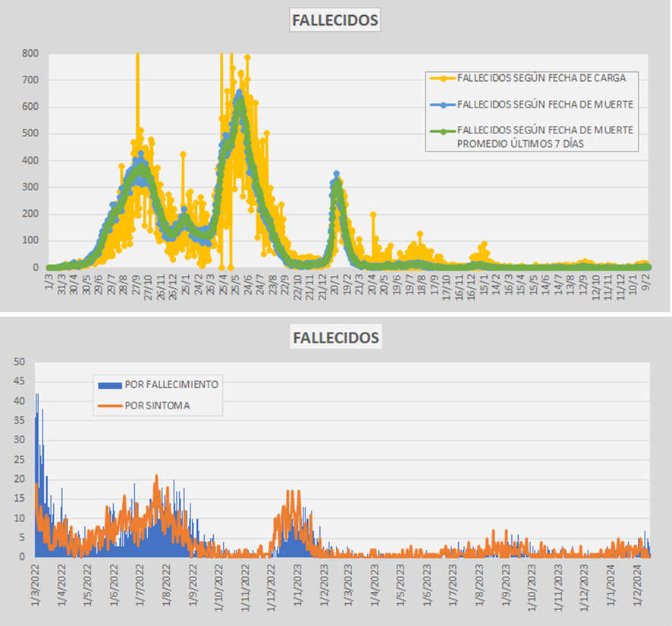Click the 1/3/2022 date label on bottom axis

point(35,585)
